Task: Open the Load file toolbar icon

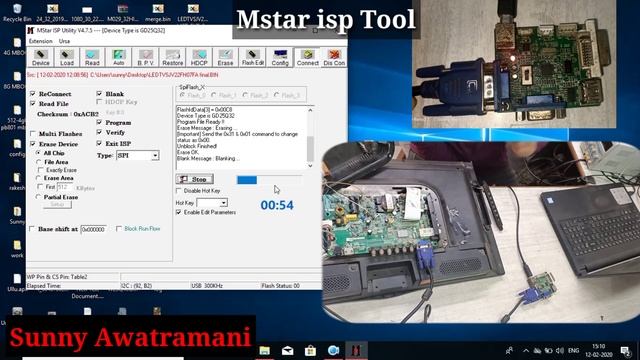Action: coord(67,57)
